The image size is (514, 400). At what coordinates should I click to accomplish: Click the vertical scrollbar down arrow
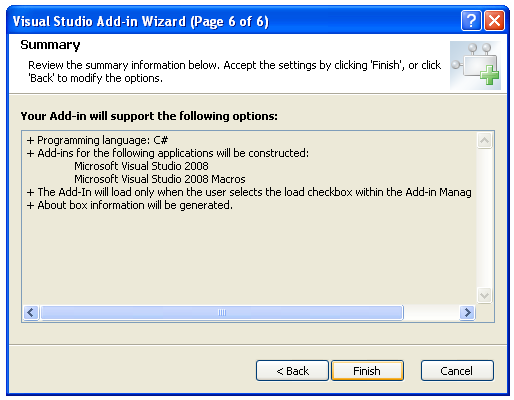(x=484, y=295)
